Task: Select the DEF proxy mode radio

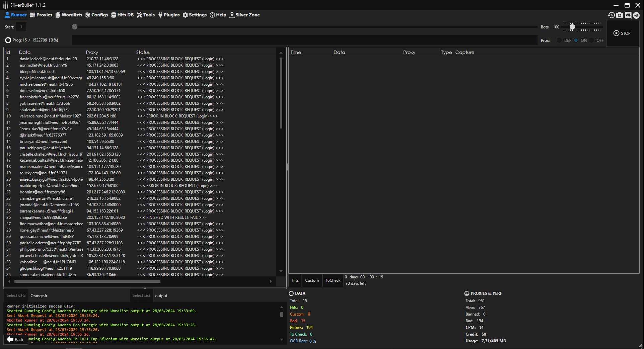Action: click(559, 40)
